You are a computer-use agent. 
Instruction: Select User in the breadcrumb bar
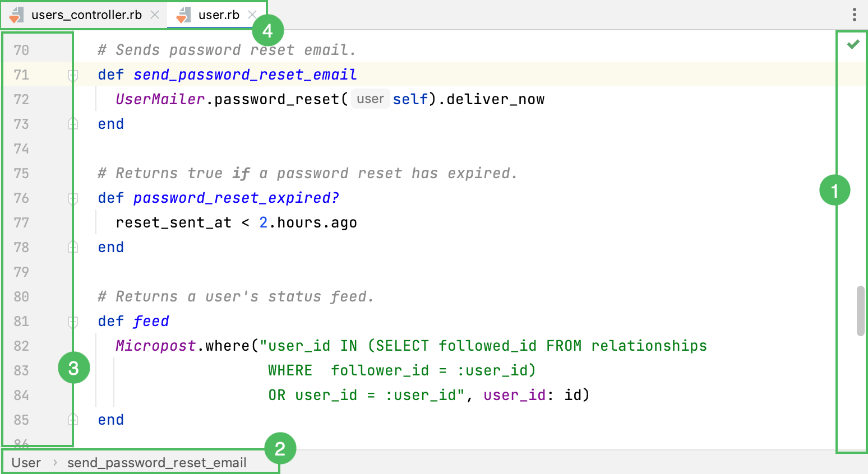26,463
